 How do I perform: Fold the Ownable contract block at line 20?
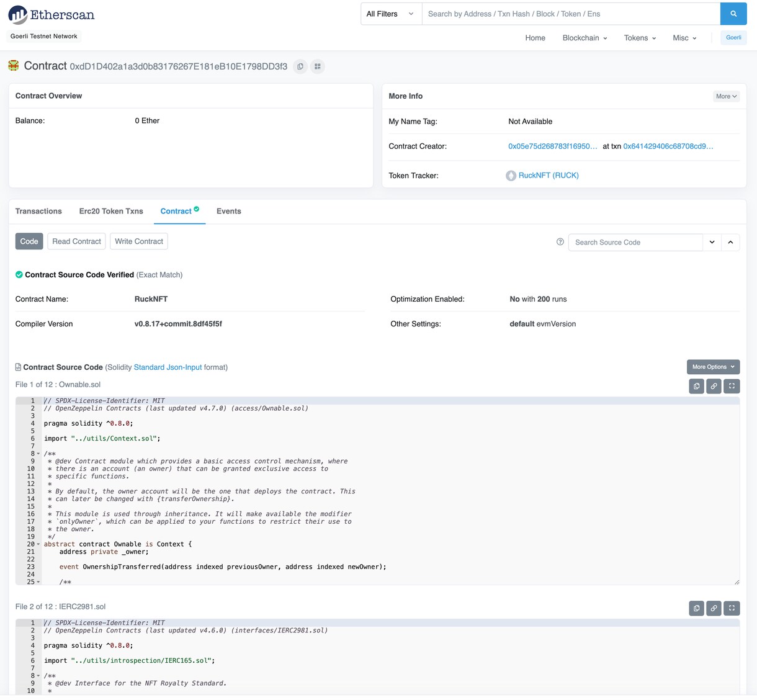pos(38,544)
